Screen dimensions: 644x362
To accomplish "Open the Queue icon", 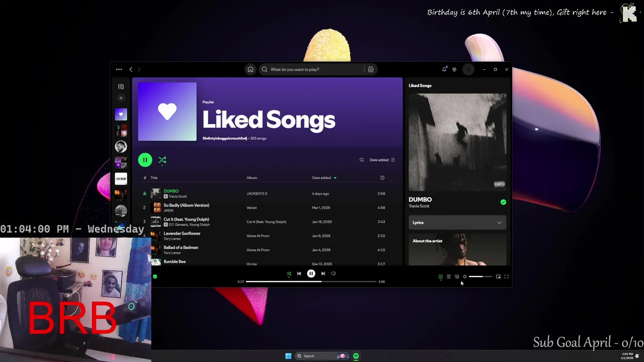I will [449, 277].
